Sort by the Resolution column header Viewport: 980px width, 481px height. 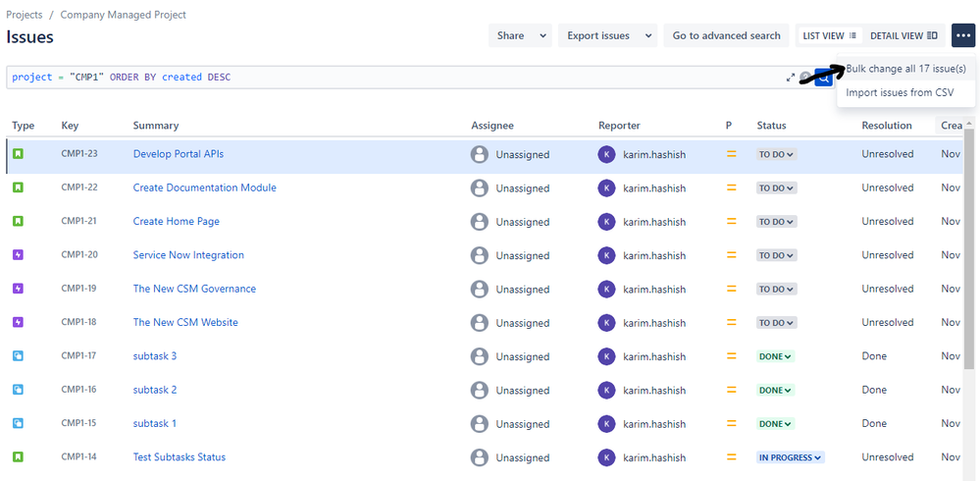[x=887, y=125]
